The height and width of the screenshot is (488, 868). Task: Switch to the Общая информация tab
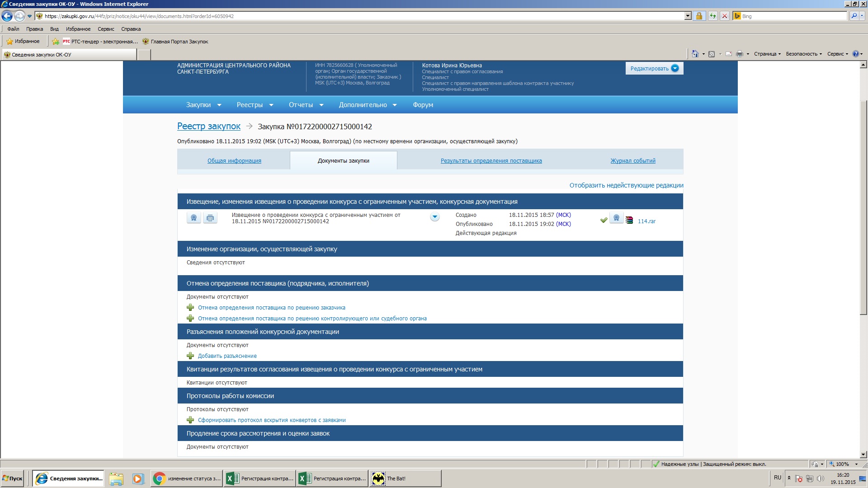click(x=234, y=161)
